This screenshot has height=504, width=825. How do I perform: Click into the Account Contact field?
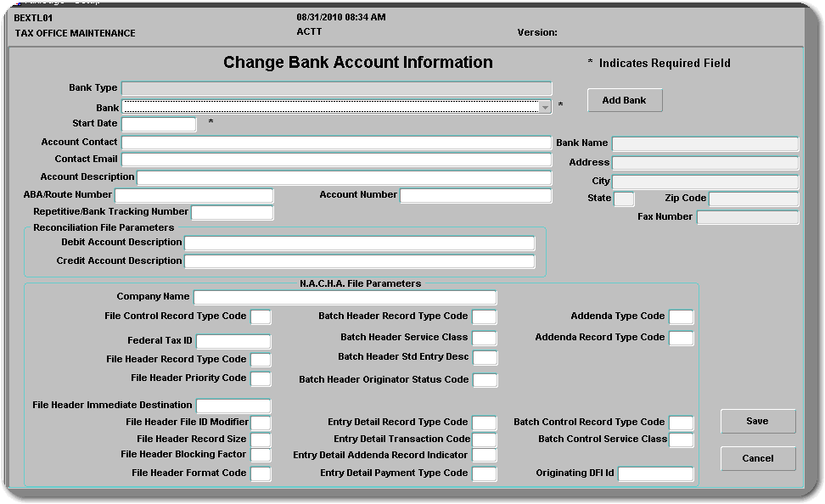336,143
